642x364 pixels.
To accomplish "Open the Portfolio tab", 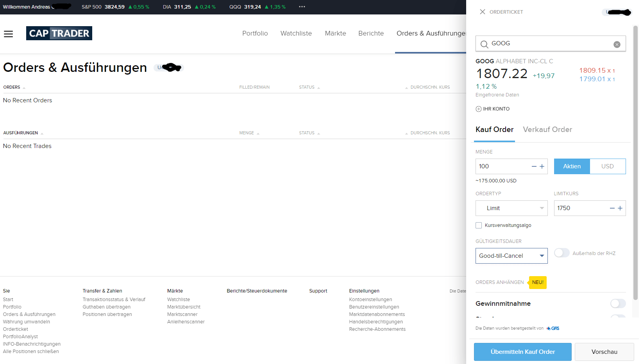I will pos(255,34).
